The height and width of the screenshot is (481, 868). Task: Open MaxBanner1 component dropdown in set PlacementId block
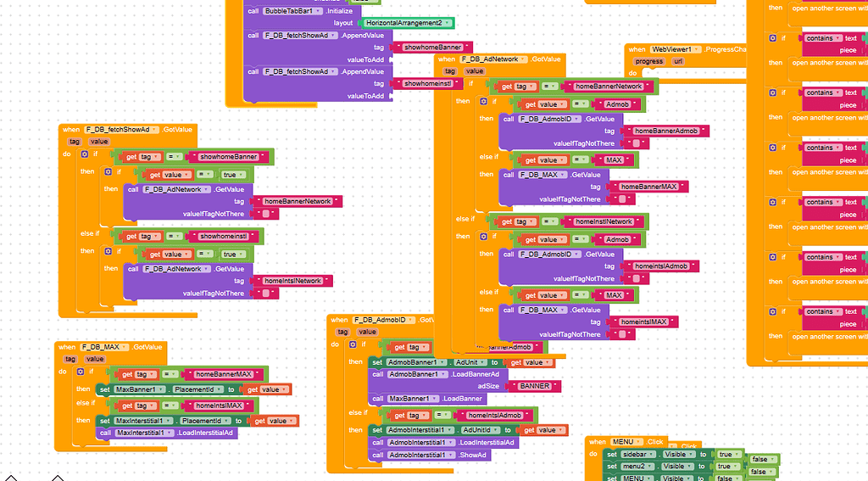point(141,389)
